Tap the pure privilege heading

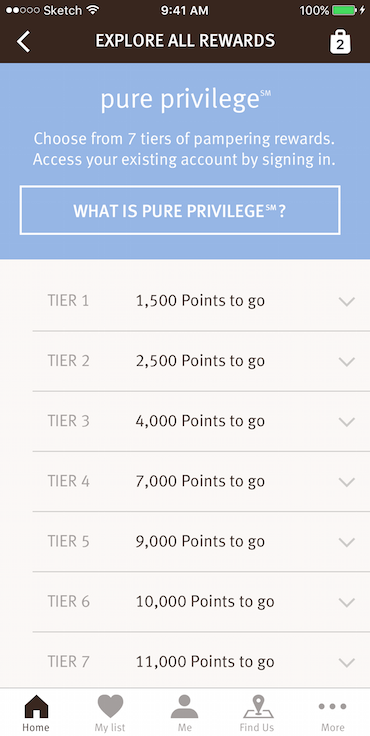point(185,100)
